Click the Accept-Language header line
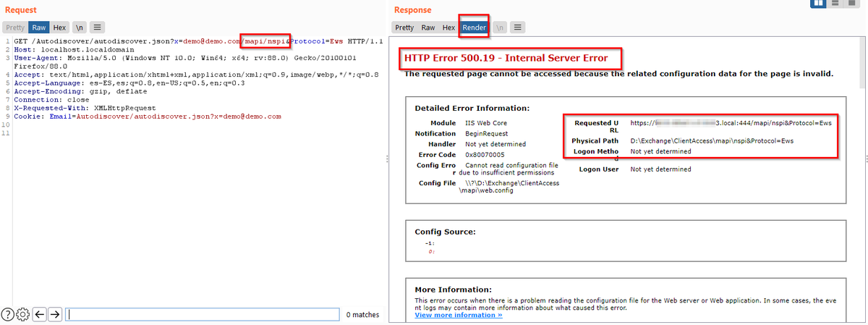The width and height of the screenshot is (868, 325). click(129, 83)
